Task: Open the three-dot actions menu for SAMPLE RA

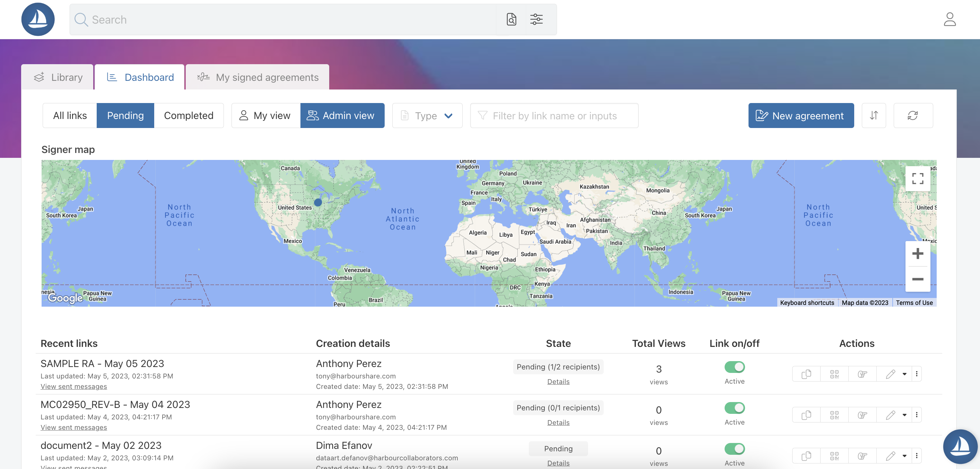Action: (917, 374)
